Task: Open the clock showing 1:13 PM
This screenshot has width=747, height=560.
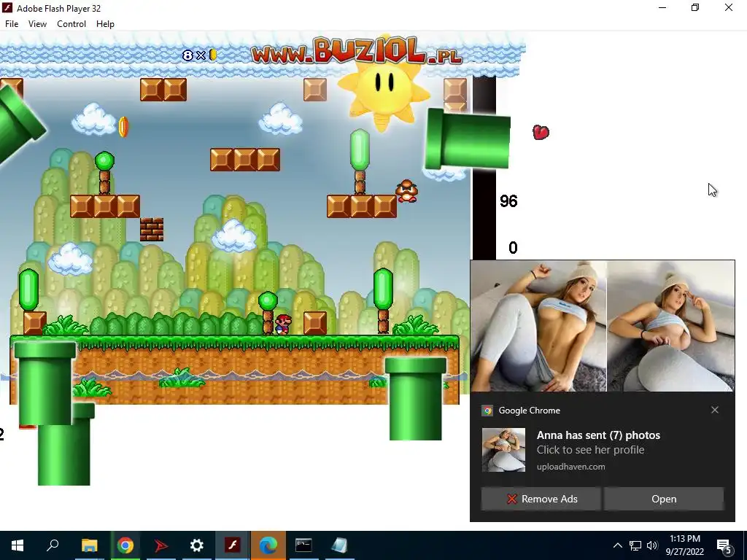Action: [684, 545]
